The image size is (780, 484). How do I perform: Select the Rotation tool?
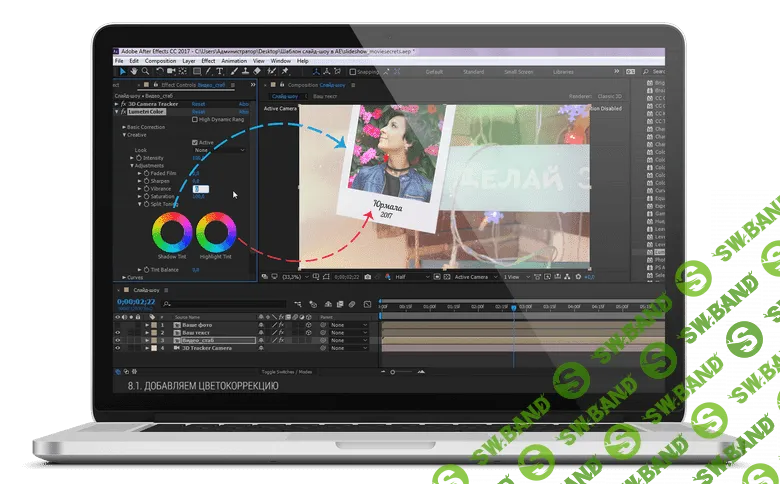coord(160,72)
